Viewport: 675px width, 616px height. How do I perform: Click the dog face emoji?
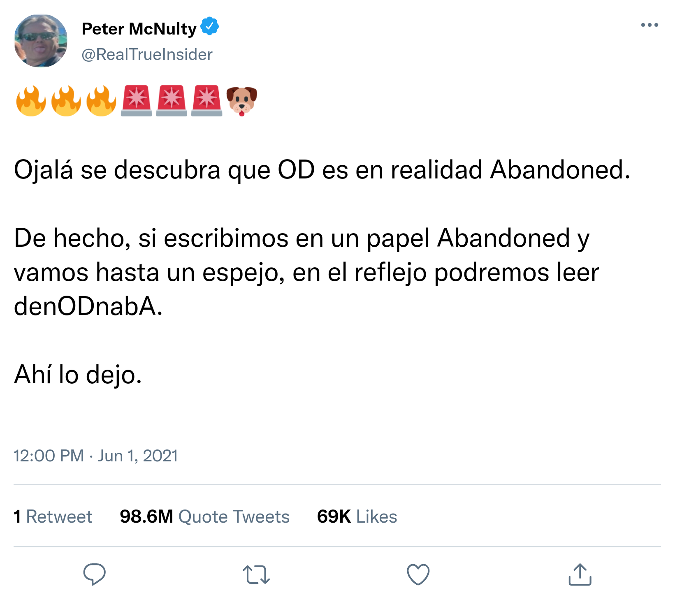[242, 101]
